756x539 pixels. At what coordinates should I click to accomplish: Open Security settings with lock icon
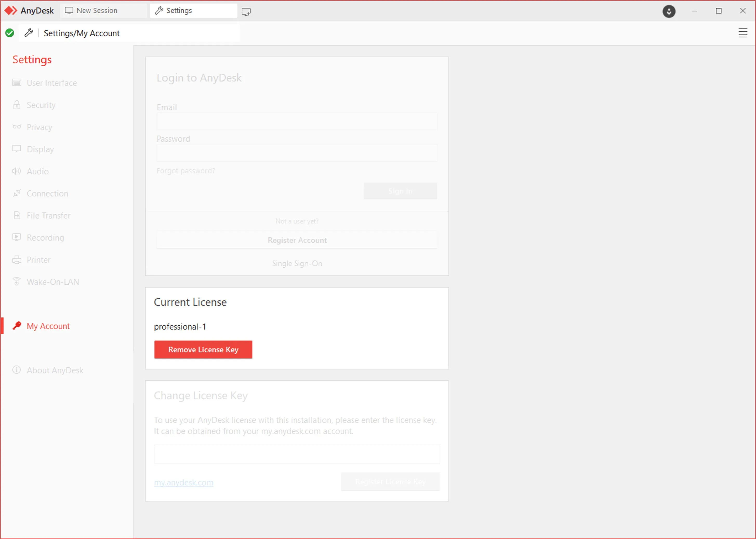pyautogui.click(x=41, y=105)
